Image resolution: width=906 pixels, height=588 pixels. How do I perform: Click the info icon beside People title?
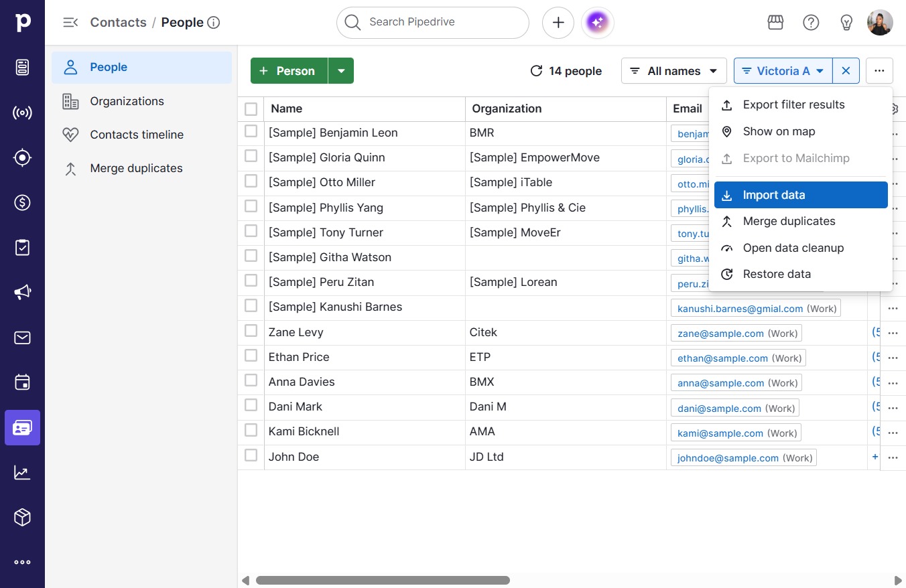point(214,23)
